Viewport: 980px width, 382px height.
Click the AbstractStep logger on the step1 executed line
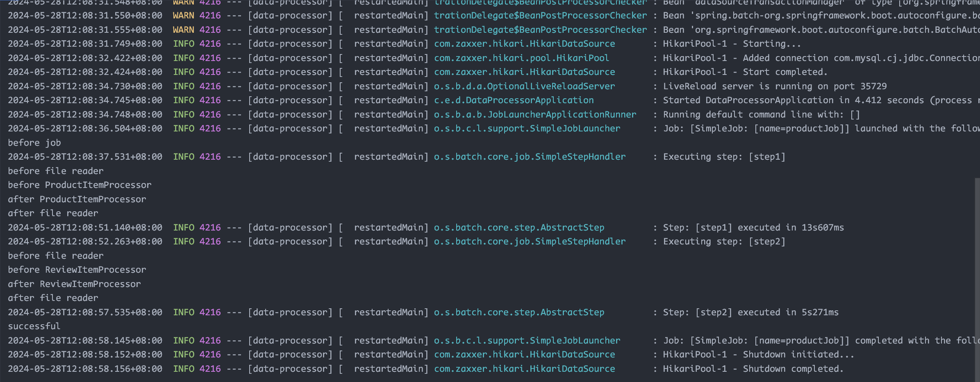point(519,228)
